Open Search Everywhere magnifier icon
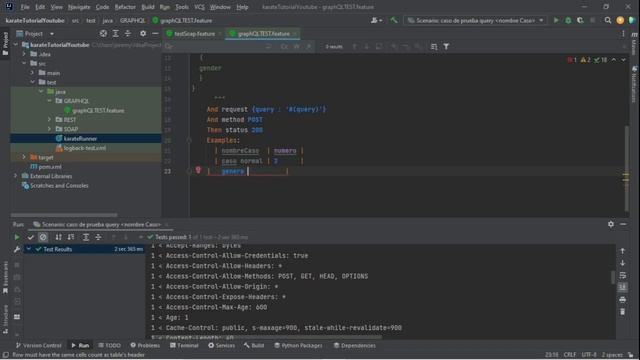Viewport: 640px width, 360px height. [x=608, y=20]
